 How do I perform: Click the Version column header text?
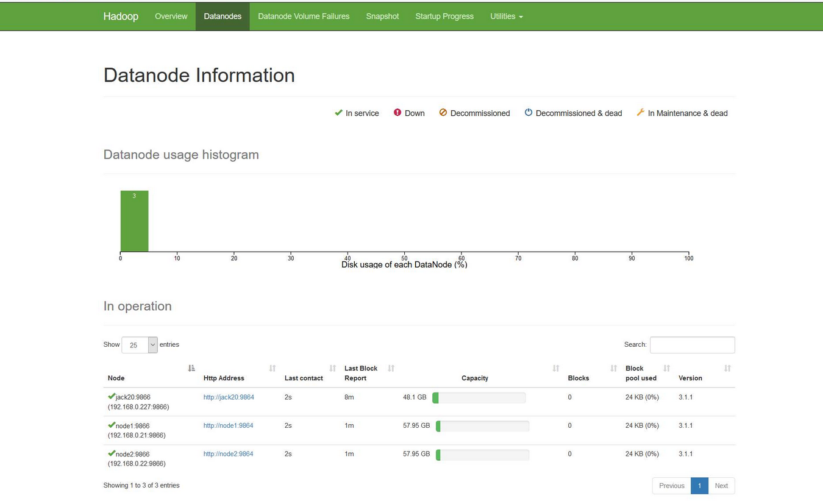pyautogui.click(x=690, y=378)
